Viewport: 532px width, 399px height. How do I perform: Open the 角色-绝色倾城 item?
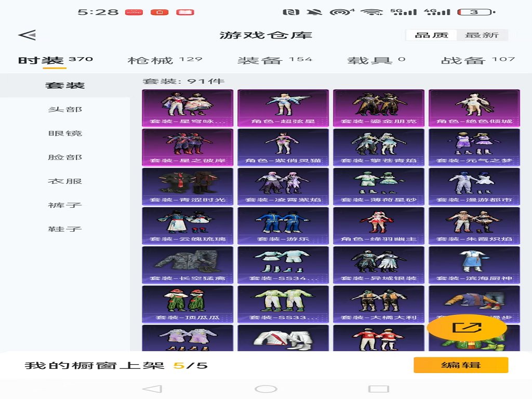tap(474, 108)
